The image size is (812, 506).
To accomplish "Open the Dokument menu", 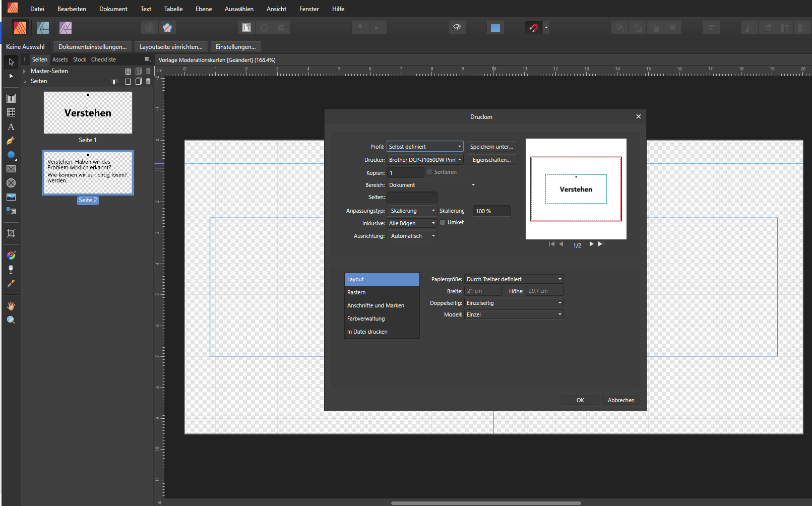I will click(x=113, y=9).
